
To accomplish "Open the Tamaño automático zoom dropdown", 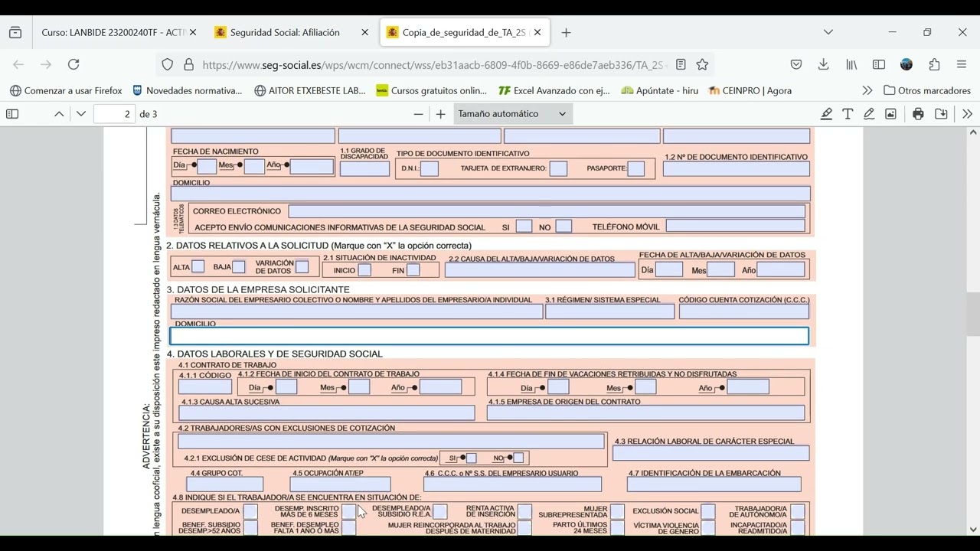I will point(512,114).
